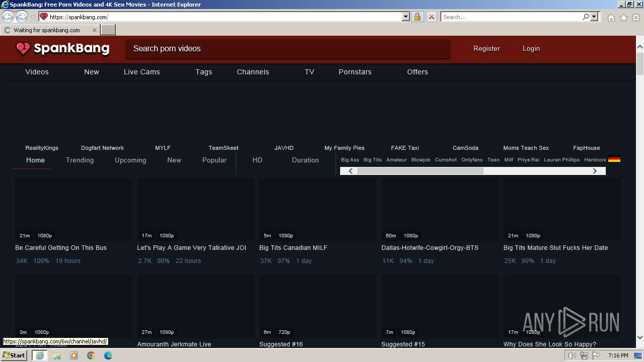Stop page loading with the red X
The height and width of the screenshot is (362, 644).
[431, 17]
